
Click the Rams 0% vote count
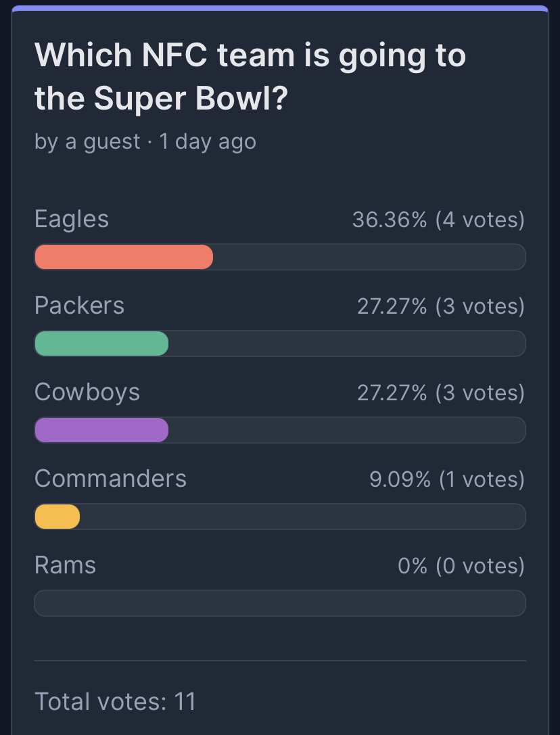[x=461, y=566]
